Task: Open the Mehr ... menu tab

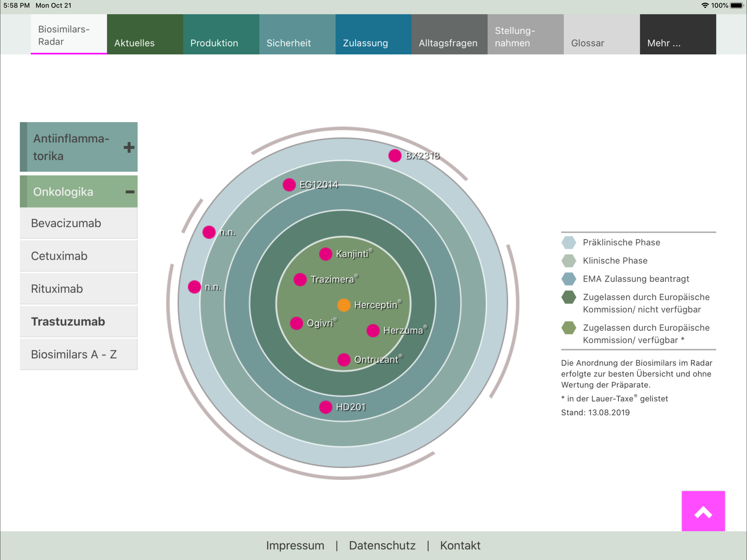Action: click(678, 34)
